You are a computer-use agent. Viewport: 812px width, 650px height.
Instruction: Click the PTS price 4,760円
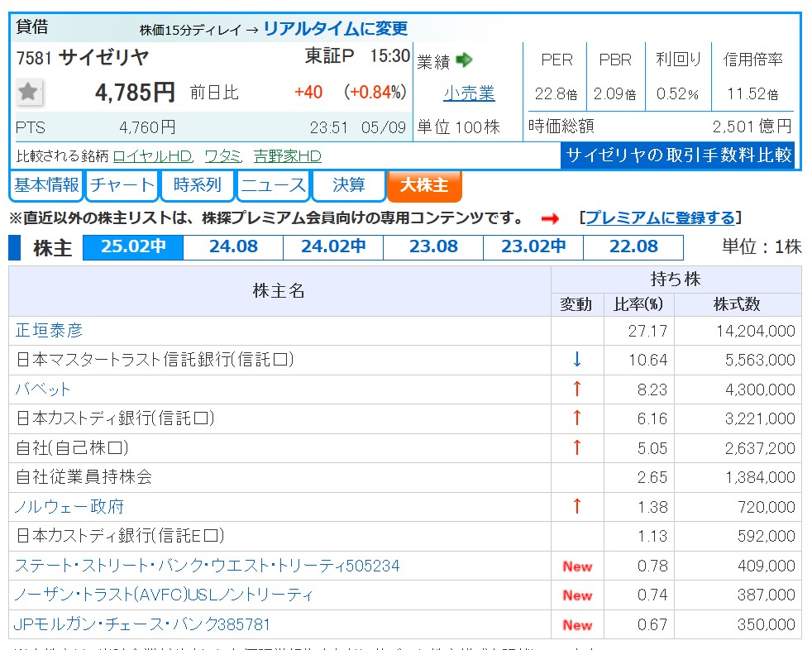[147, 127]
